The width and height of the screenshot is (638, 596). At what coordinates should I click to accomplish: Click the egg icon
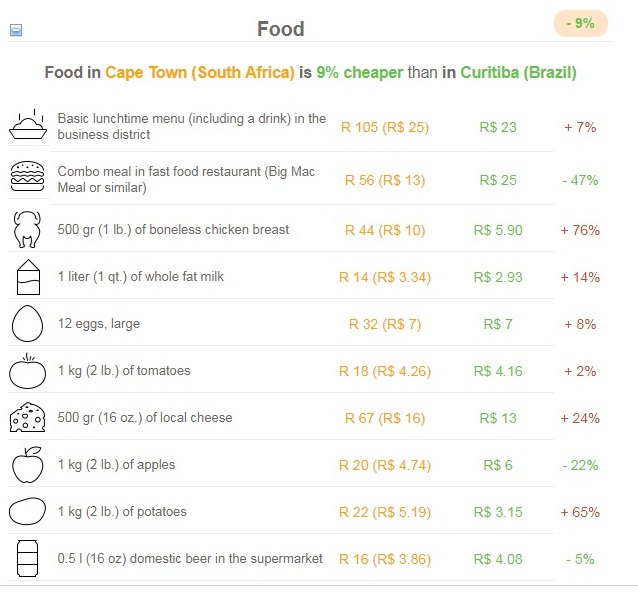tap(27, 324)
